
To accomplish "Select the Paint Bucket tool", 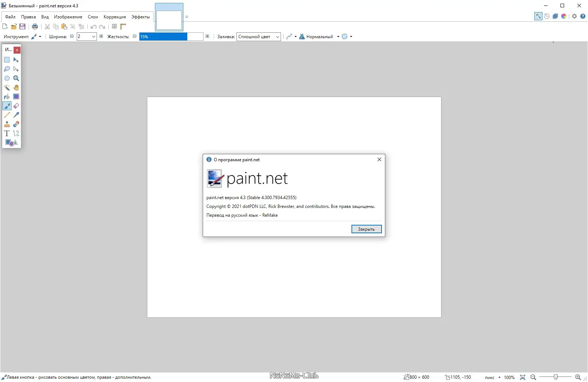I will click(x=7, y=97).
